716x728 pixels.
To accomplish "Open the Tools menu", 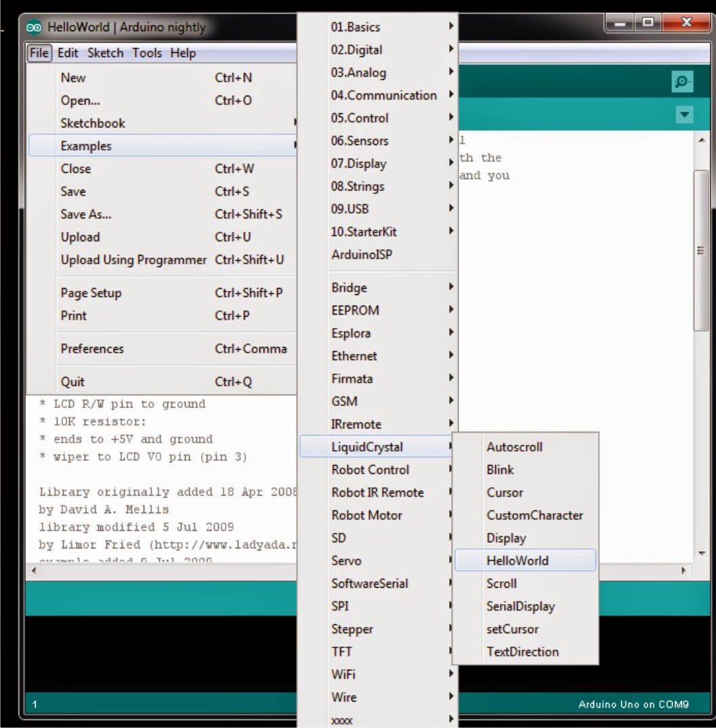I will tap(146, 53).
